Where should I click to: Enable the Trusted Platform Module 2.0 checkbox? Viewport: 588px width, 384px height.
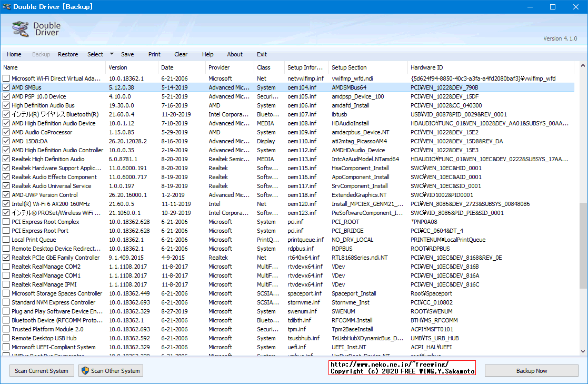(x=6, y=329)
